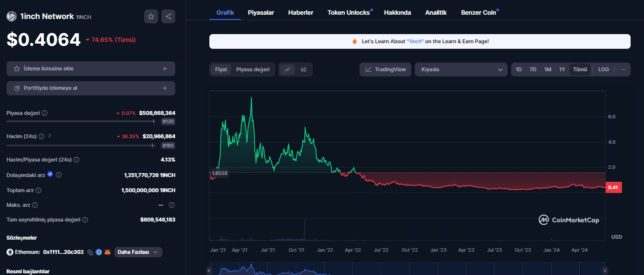Add 1inch to favorites with star button
Screen dimensions: 644x275
[151, 16]
